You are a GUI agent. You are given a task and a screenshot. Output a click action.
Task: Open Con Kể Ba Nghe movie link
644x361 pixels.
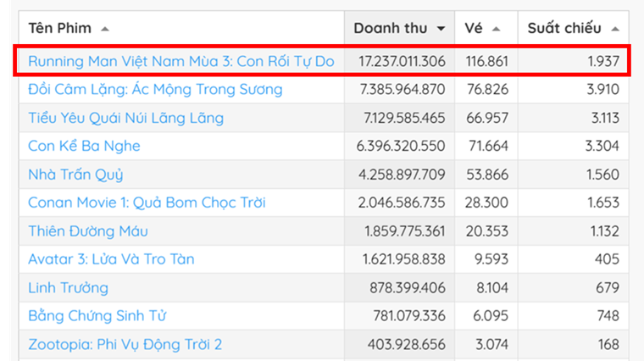(x=84, y=146)
